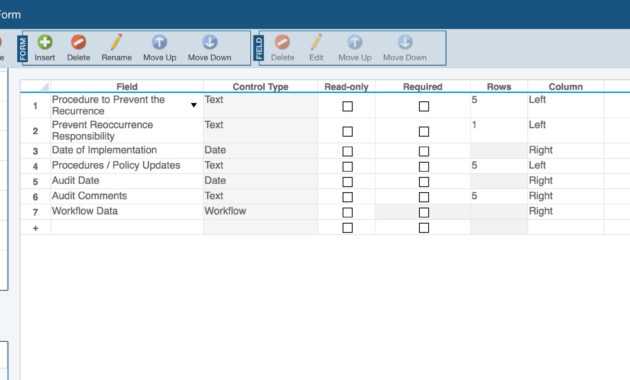The height and width of the screenshot is (380, 630).
Task: Enable Required for Date of Implementation
Action: 424,151
